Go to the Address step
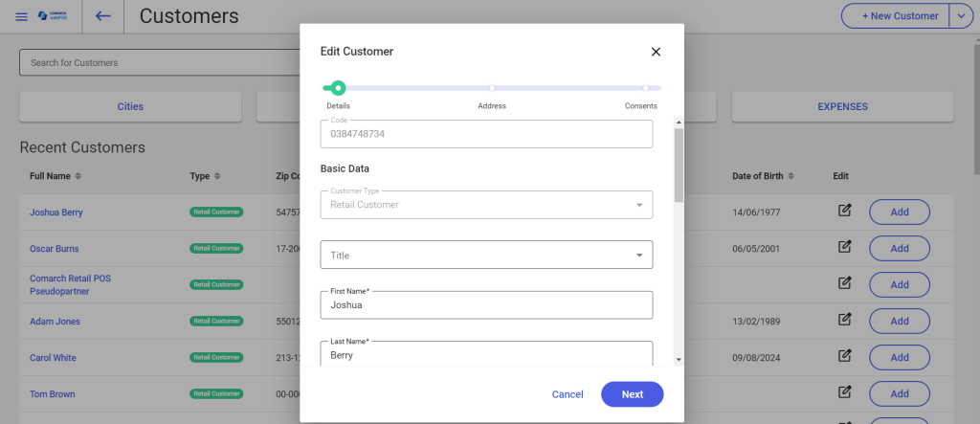Viewport: 980px width, 424px height. click(x=492, y=88)
